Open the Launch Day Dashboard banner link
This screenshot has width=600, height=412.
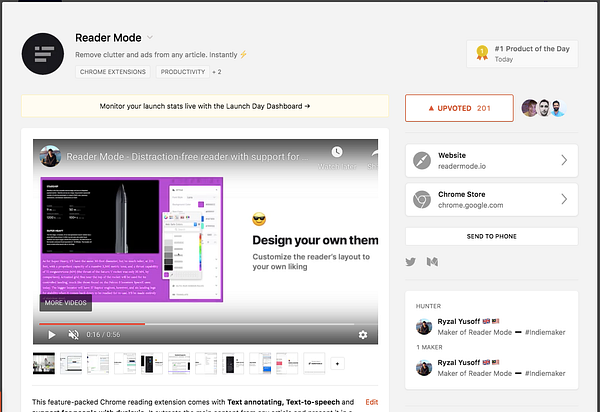(205, 106)
